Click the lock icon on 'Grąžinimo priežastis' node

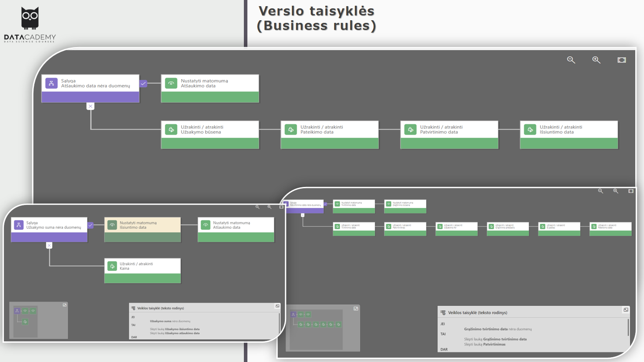(x=491, y=227)
